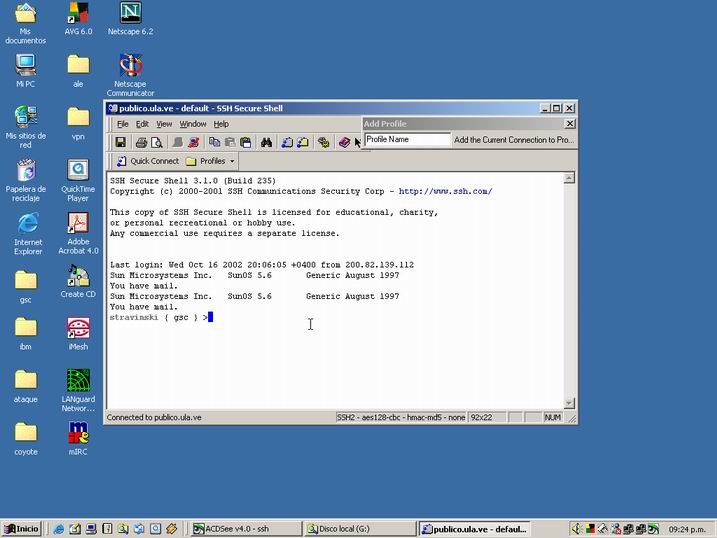This screenshot has width=717, height=538.
Task: Open a New Terminal Window icon
Action: (287, 142)
